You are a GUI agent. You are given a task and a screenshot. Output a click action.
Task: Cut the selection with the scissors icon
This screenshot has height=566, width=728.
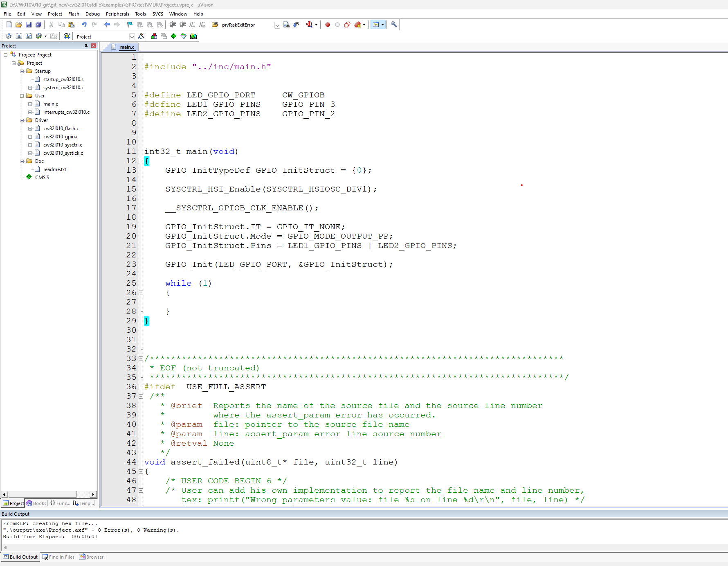[x=52, y=25]
